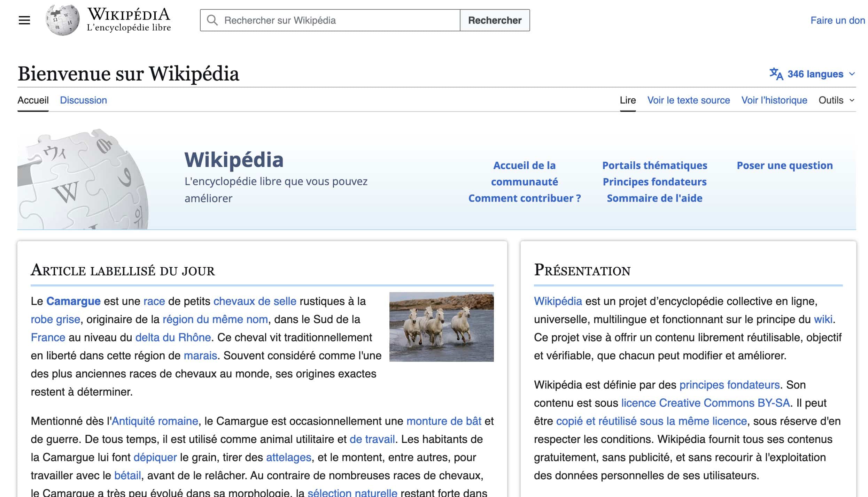Open Voir l'historique tab
This screenshot has width=868, height=497.
[774, 100]
